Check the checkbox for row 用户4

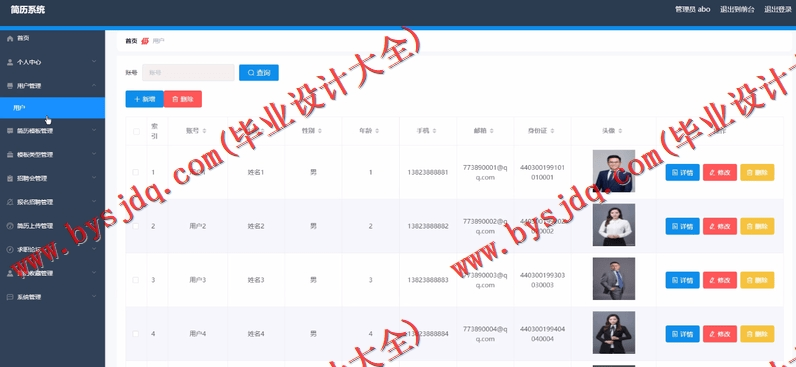point(136,334)
